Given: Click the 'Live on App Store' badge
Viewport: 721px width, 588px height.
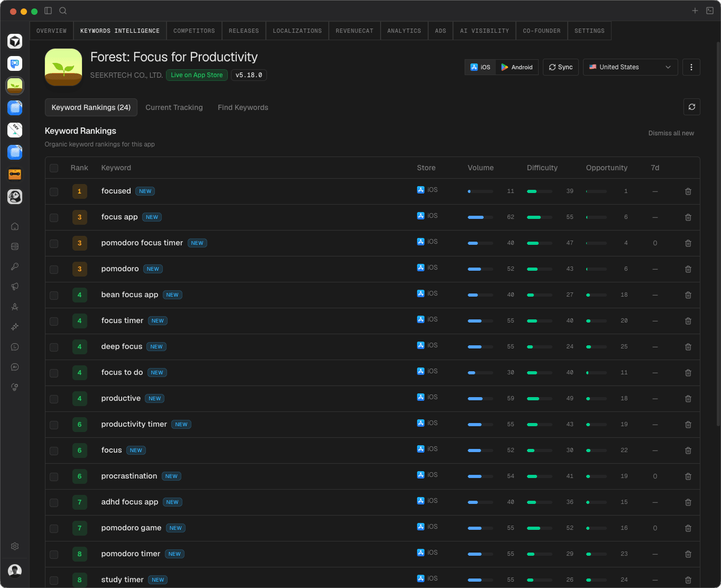Looking at the screenshot, I should [197, 75].
